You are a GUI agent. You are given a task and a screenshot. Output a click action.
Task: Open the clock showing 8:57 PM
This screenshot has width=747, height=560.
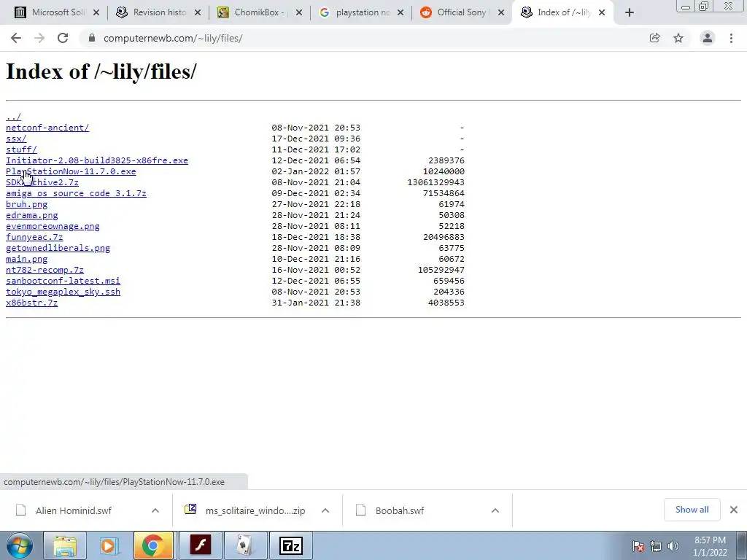(710, 546)
